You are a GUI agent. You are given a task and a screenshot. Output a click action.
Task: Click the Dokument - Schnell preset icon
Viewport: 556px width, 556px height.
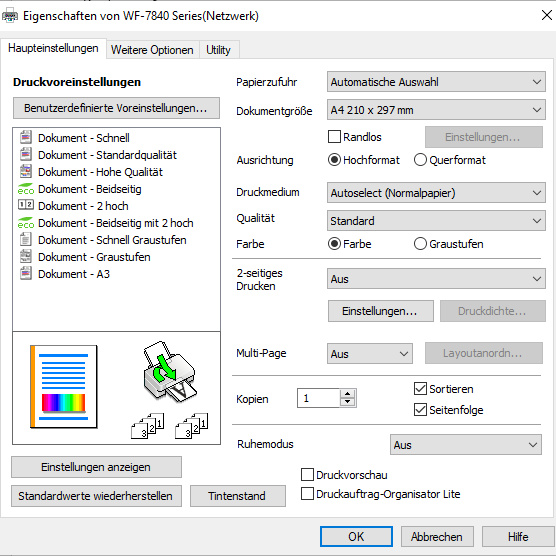coord(26,137)
